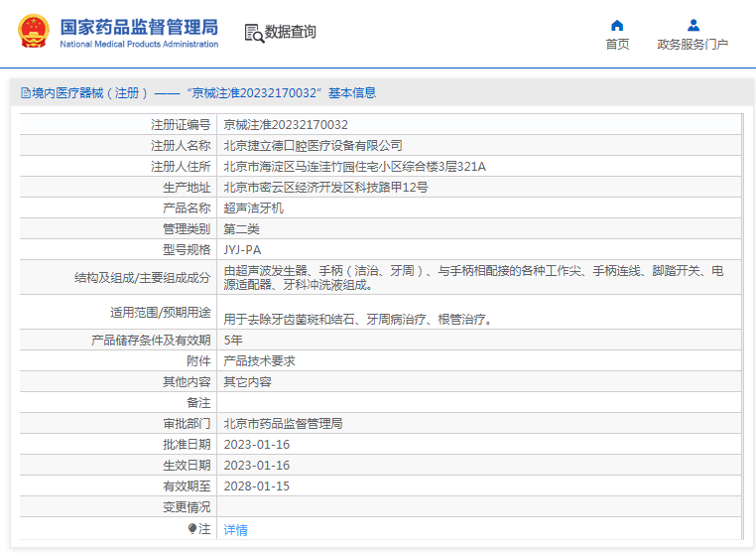Click the 型号规格 row label
The height and width of the screenshot is (553, 756).
point(187,250)
